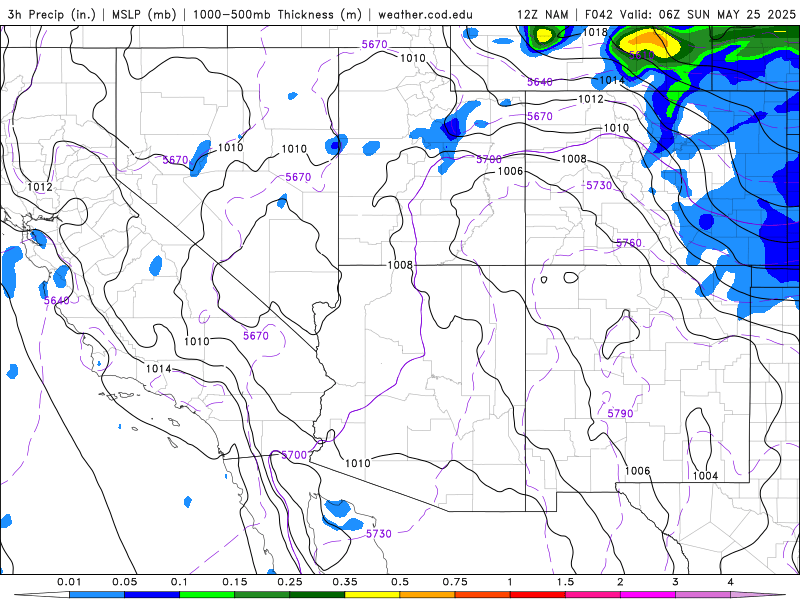Click the 0.35 legend value
This screenshot has width=800, height=600.
coord(345,582)
